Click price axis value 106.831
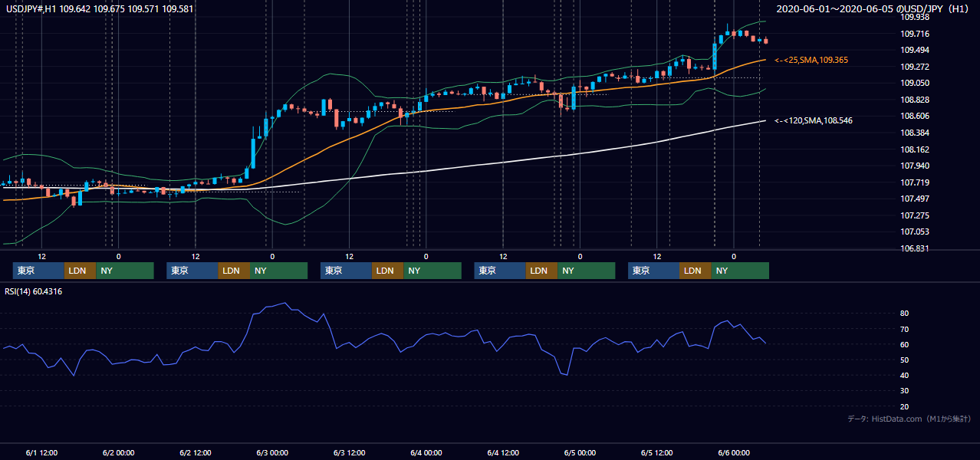980x460 pixels. click(x=915, y=249)
